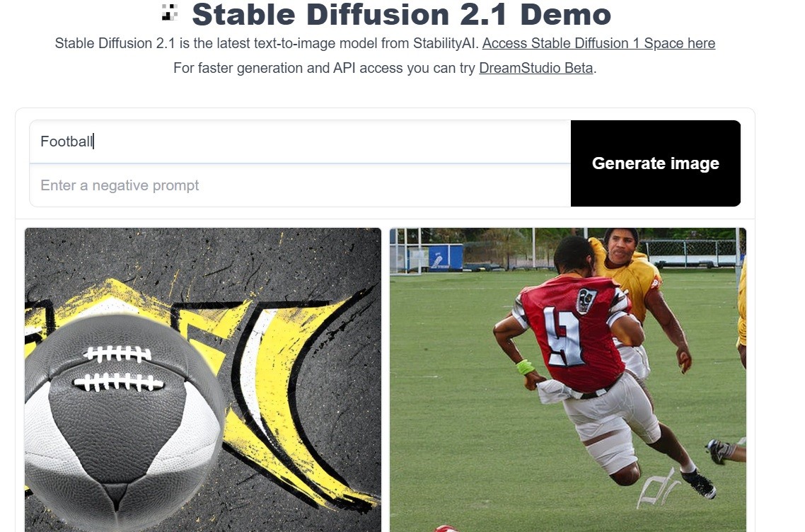Click the blue banner in the field background

click(x=445, y=258)
